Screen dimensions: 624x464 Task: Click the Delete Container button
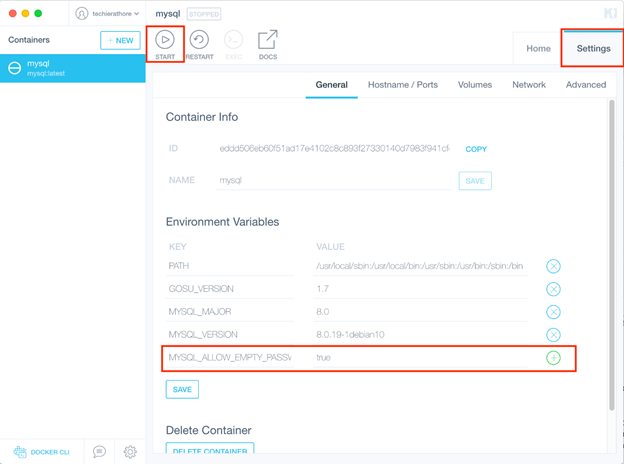tap(210, 448)
